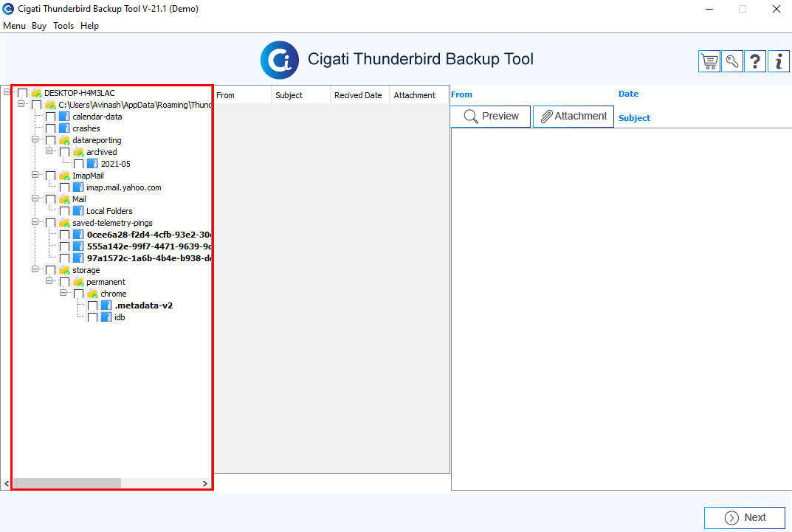This screenshot has width=792, height=532.
Task: Click the DESKTOP-H4M3LAC folder icon
Action: pyautogui.click(x=36, y=93)
